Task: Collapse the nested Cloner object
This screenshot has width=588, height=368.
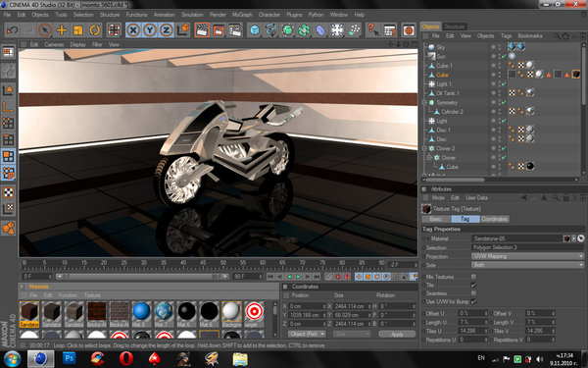Action: pyautogui.click(x=430, y=158)
